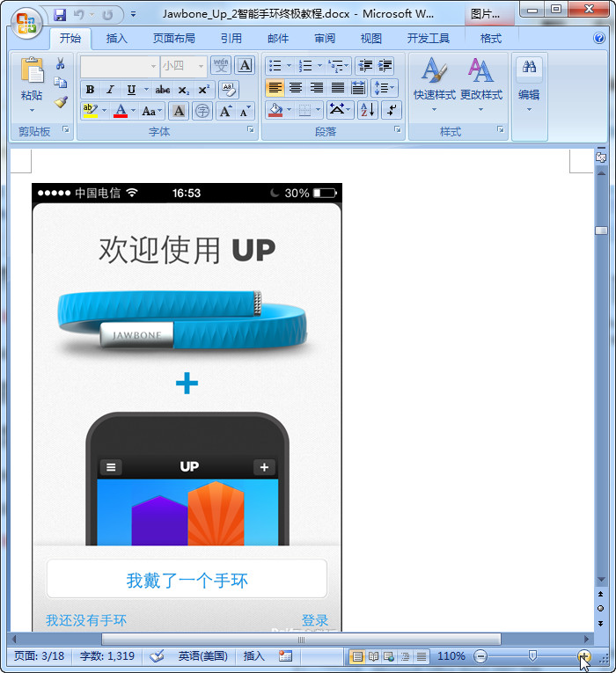Open phonetic guide (wén) tool
This screenshot has height=673, width=616.
click(221, 65)
